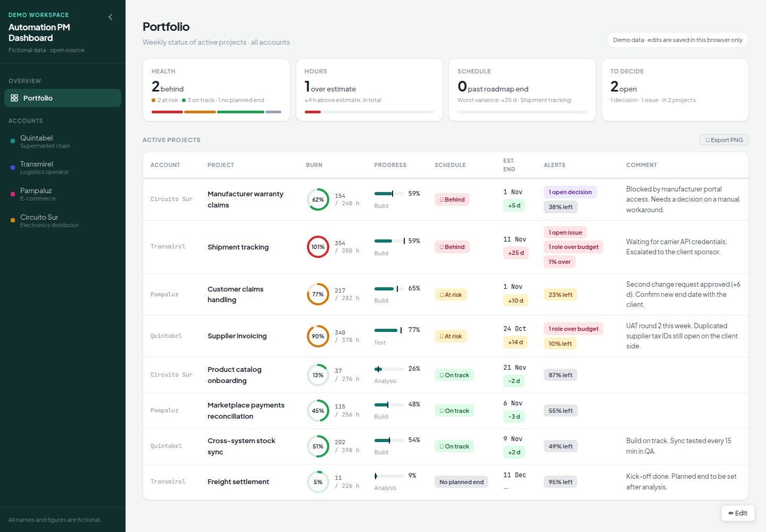Image resolution: width=766 pixels, height=532 pixels.
Task: Click the 5% burn ring for Freight settlement
Action: [x=318, y=482]
